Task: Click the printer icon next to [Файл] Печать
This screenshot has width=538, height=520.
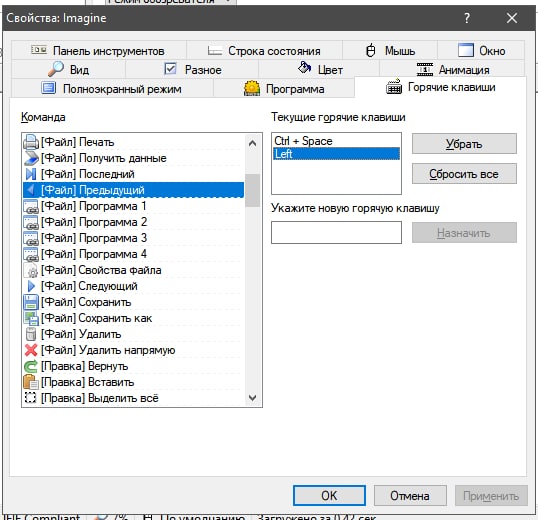Action: pos(31,142)
